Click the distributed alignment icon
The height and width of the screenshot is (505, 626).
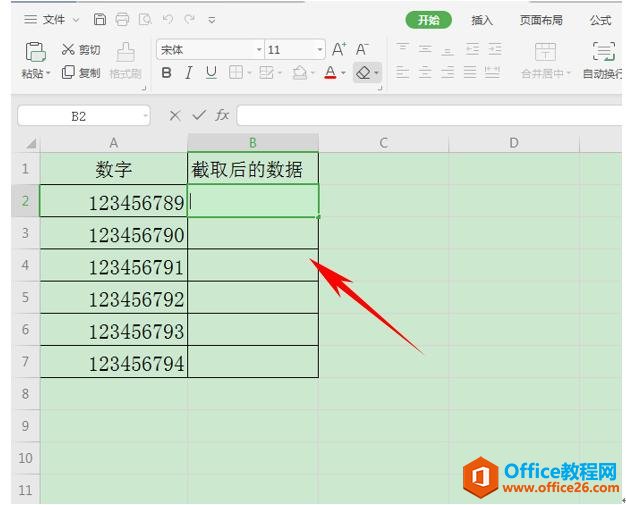(492, 72)
